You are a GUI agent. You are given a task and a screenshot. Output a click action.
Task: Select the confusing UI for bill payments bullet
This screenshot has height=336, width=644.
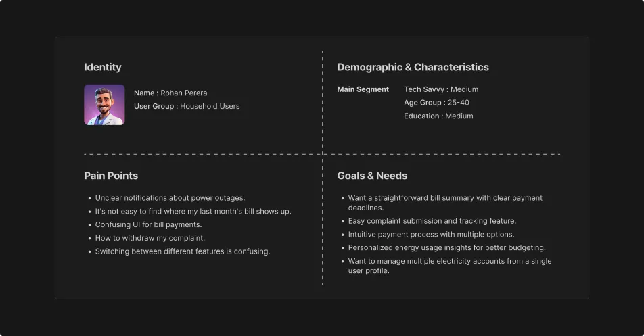coord(148,225)
